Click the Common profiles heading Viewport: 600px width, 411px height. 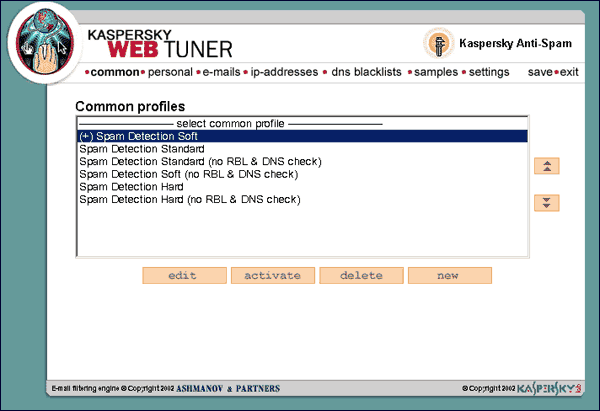click(130, 106)
